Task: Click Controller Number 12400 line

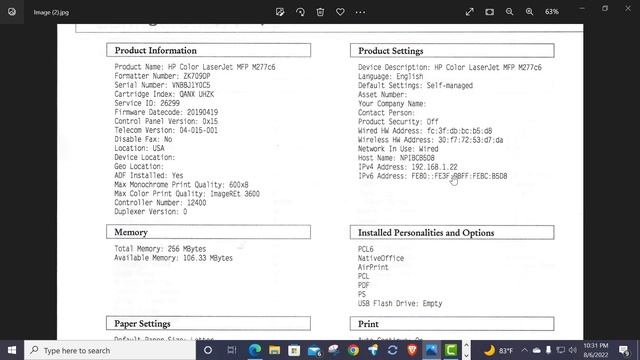Action: point(160,202)
